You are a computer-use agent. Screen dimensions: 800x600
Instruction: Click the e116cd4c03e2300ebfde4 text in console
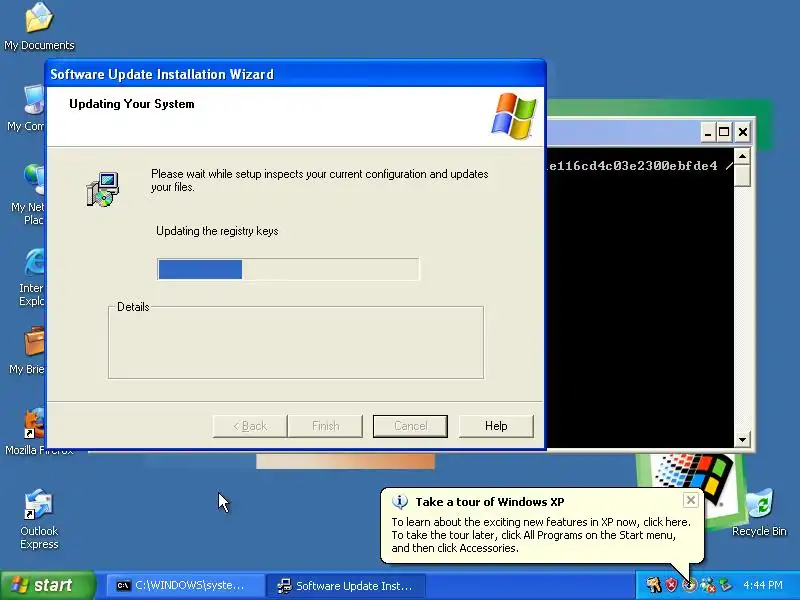pos(634,166)
